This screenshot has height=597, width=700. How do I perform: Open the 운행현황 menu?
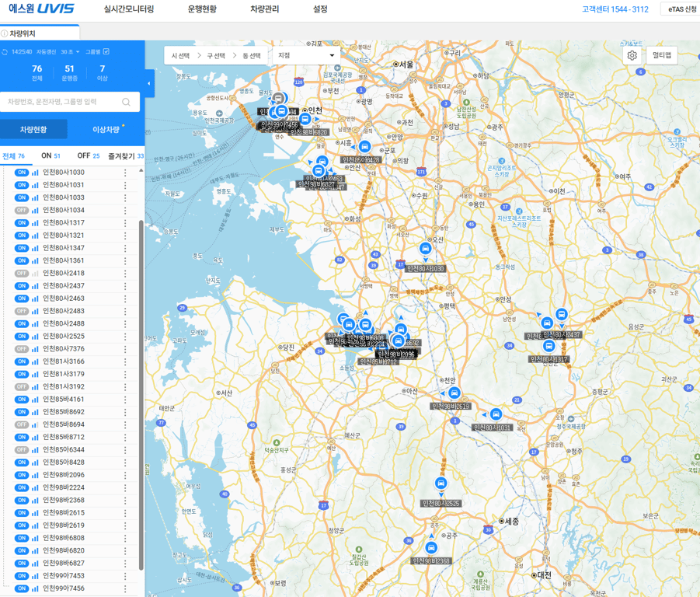[x=202, y=9]
